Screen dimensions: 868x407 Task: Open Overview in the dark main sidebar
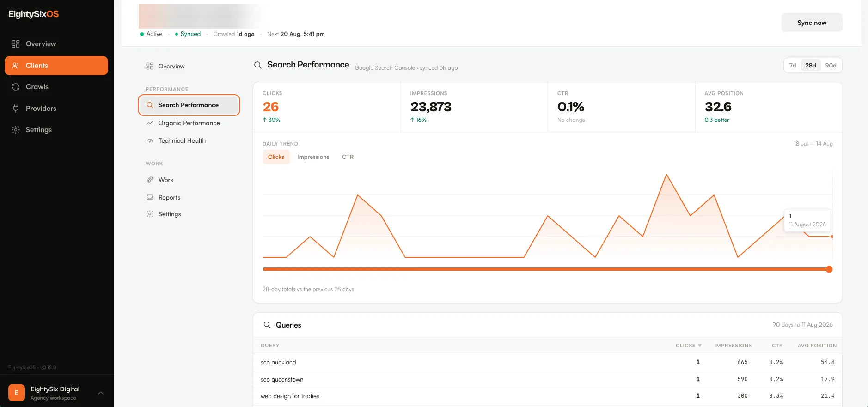coord(56,44)
